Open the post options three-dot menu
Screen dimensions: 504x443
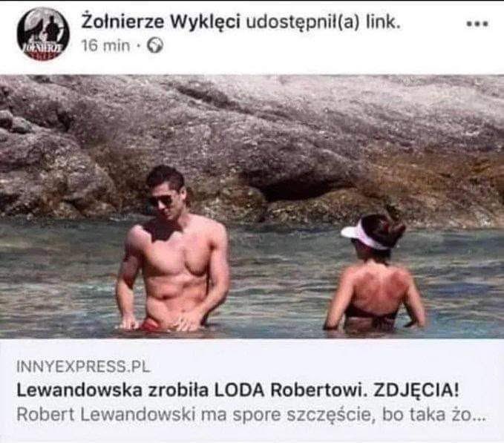click(x=477, y=24)
